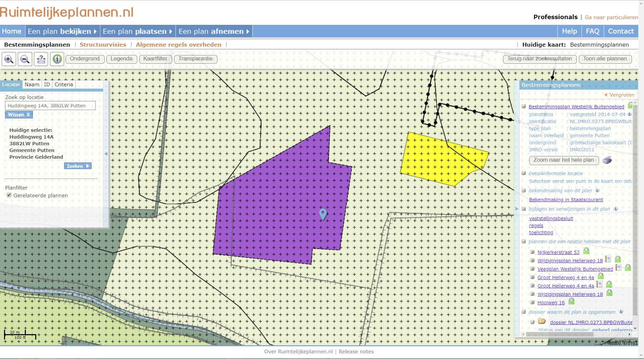Open the toelichting link
Image resolution: width=644 pixels, height=359 pixels.
(x=541, y=233)
